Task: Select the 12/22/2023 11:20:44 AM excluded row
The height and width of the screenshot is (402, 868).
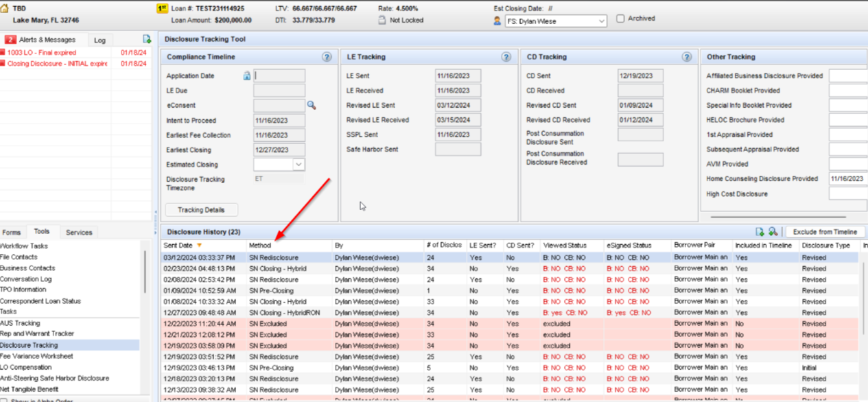Action: [x=510, y=324]
